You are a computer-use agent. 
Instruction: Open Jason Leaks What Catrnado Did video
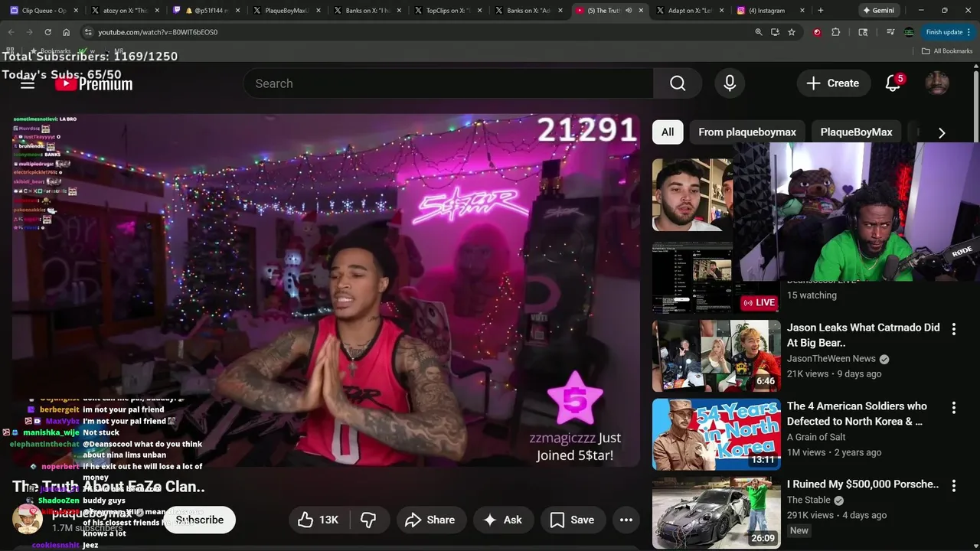click(863, 335)
